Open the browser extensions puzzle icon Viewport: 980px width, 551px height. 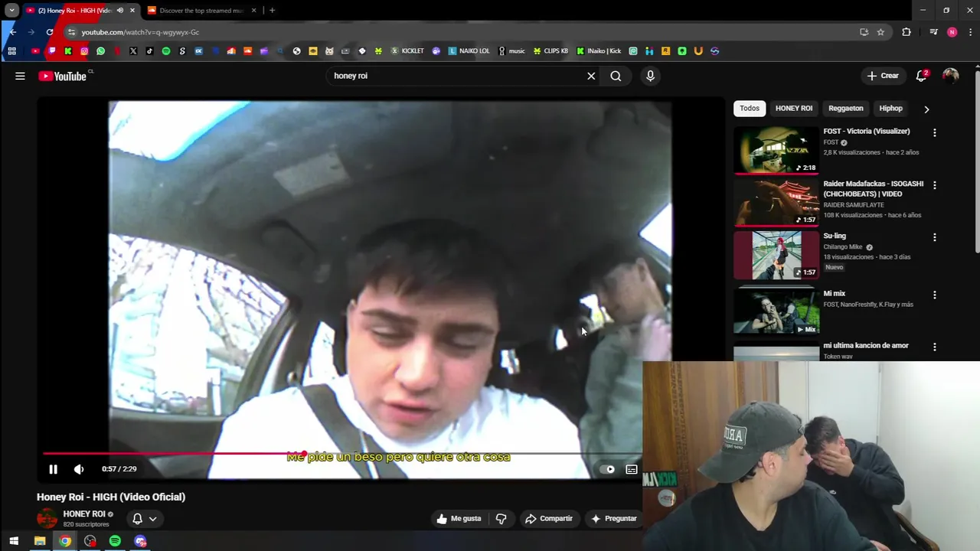coord(906,32)
